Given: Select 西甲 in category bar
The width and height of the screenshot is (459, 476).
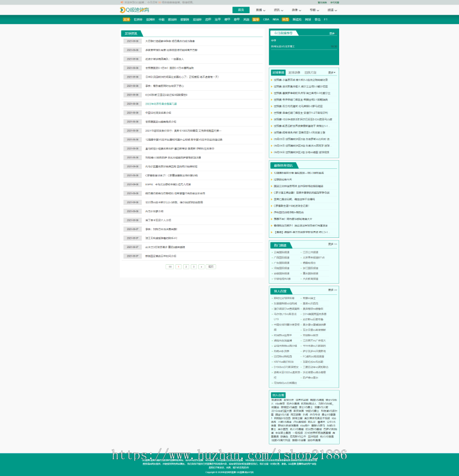Looking at the screenshot, I should coord(208,19).
